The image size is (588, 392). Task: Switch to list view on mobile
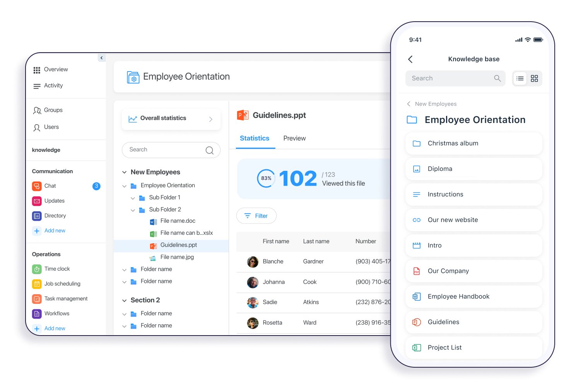(520, 78)
